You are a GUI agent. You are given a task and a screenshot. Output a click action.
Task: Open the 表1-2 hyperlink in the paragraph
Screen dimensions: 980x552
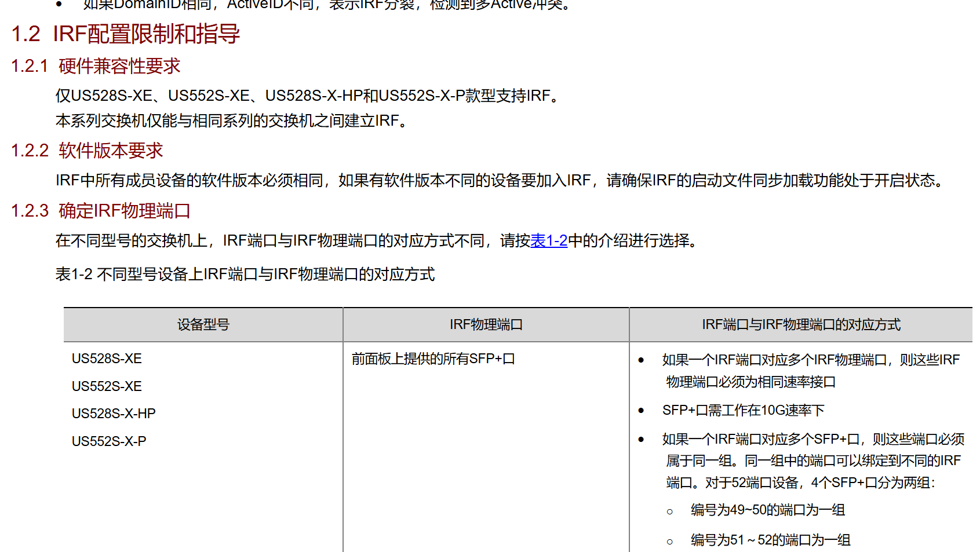coord(548,240)
